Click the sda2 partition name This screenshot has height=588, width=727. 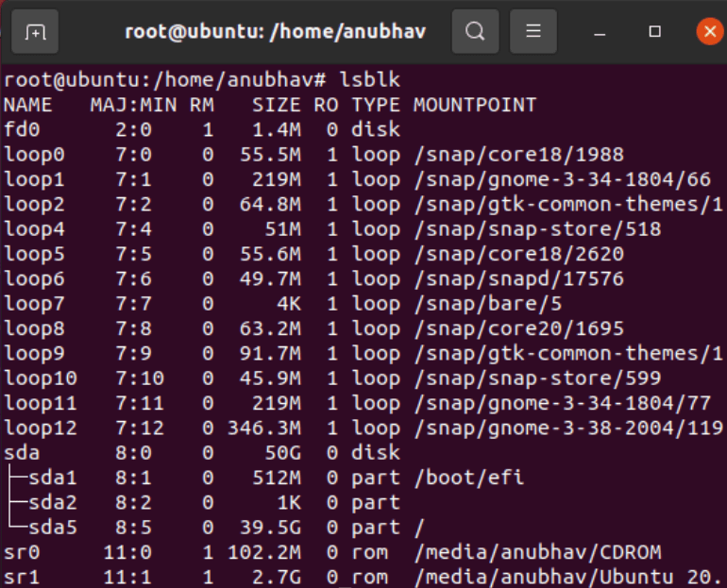click(53, 503)
